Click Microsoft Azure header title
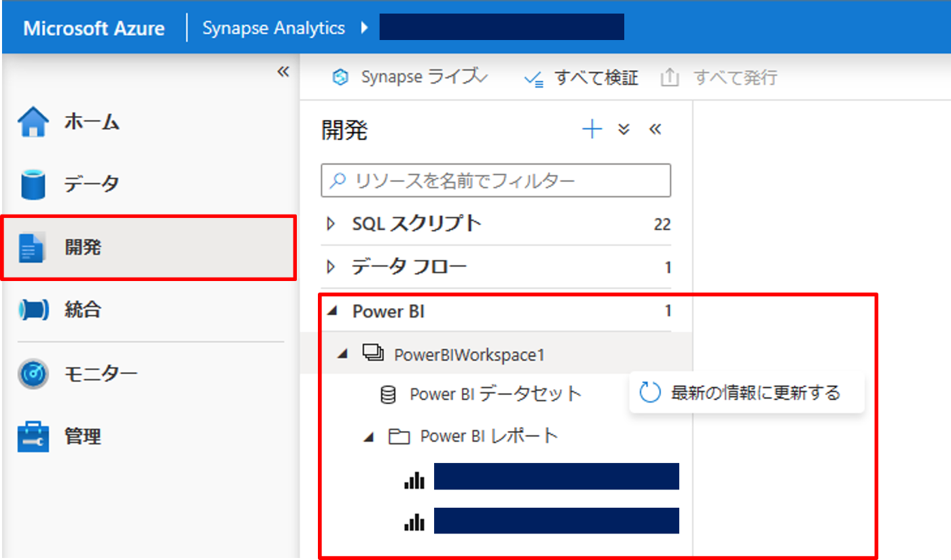 (94, 29)
